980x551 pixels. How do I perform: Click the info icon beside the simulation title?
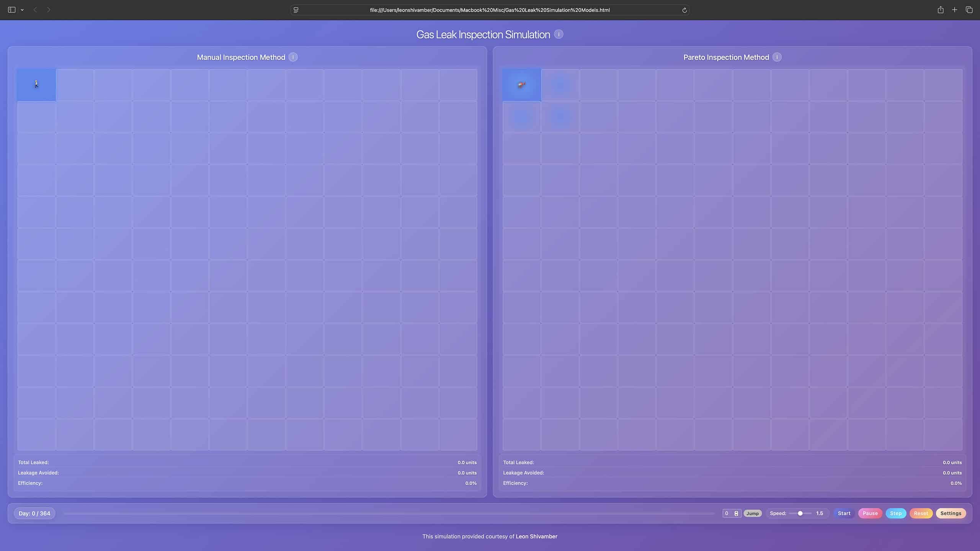click(x=559, y=34)
